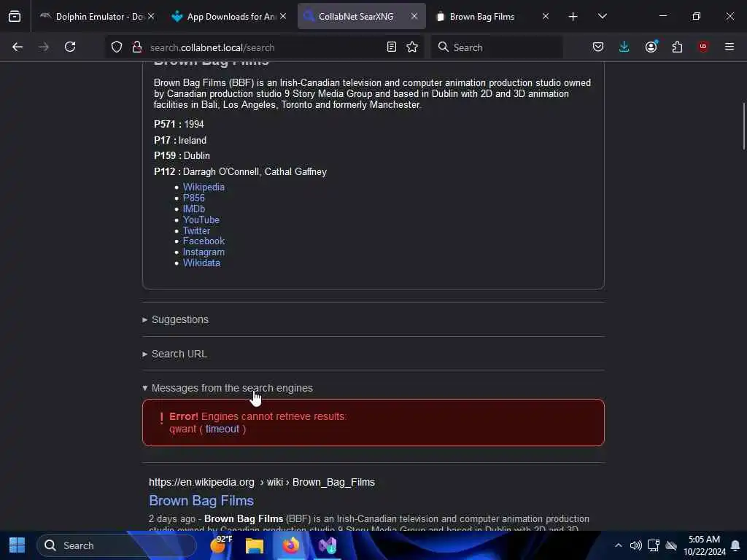Open Firefox account menu
This screenshot has width=747, height=560.
(651, 47)
